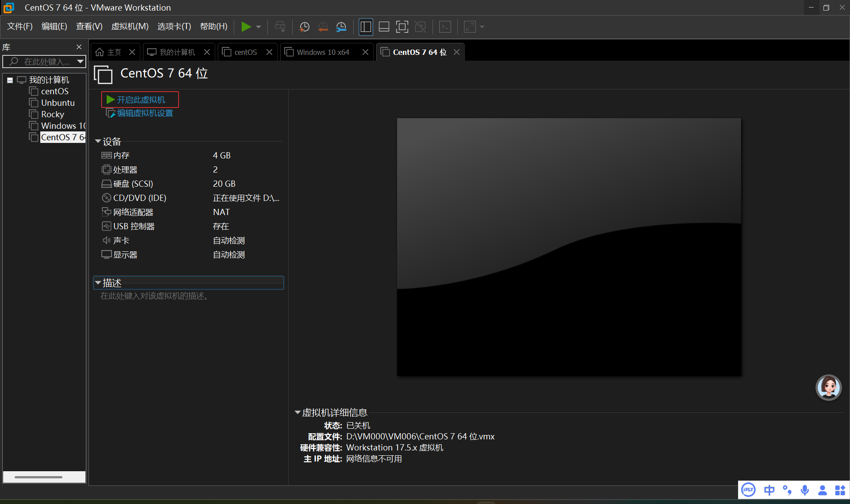
Task: Select Rocky in the library tree
Action: click(52, 114)
